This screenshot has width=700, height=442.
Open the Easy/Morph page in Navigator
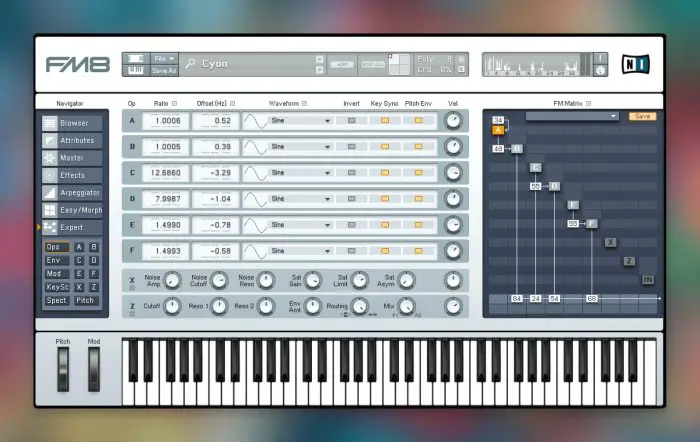[72, 210]
